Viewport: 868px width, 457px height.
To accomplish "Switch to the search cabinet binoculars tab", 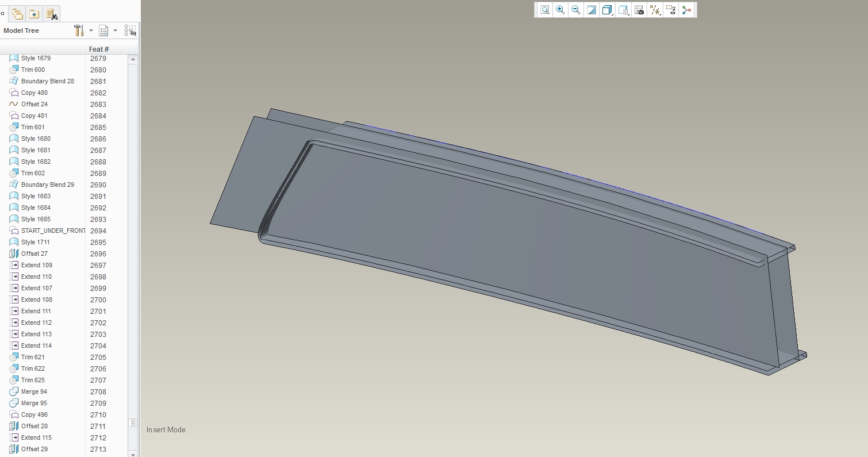I will pyautogui.click(x=52, y=14).
